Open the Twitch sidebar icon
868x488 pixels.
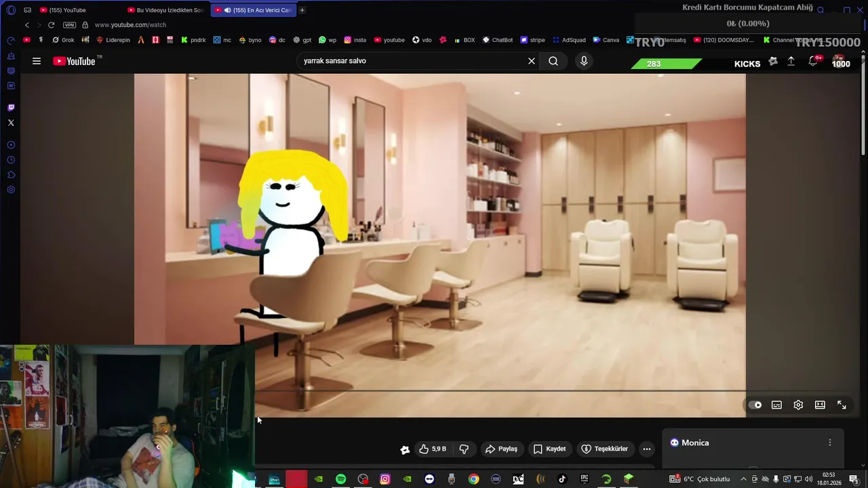pos(11,108)
